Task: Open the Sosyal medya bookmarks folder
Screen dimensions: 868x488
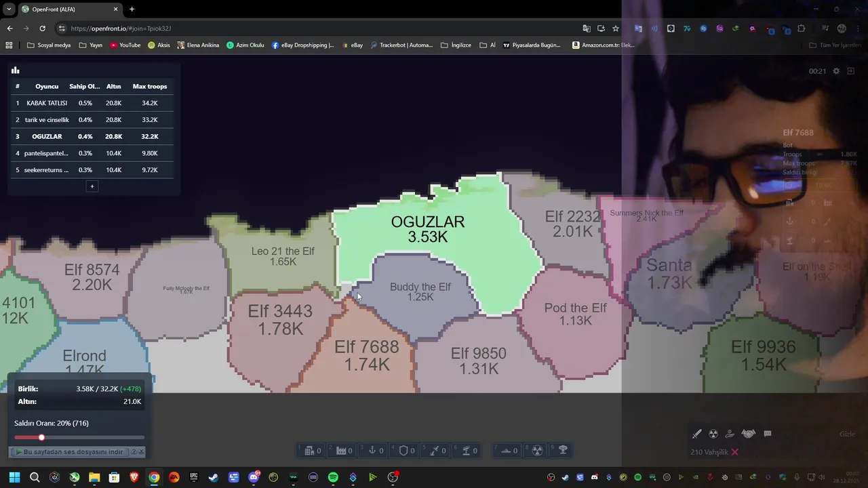Action: [x=49, y=45]
